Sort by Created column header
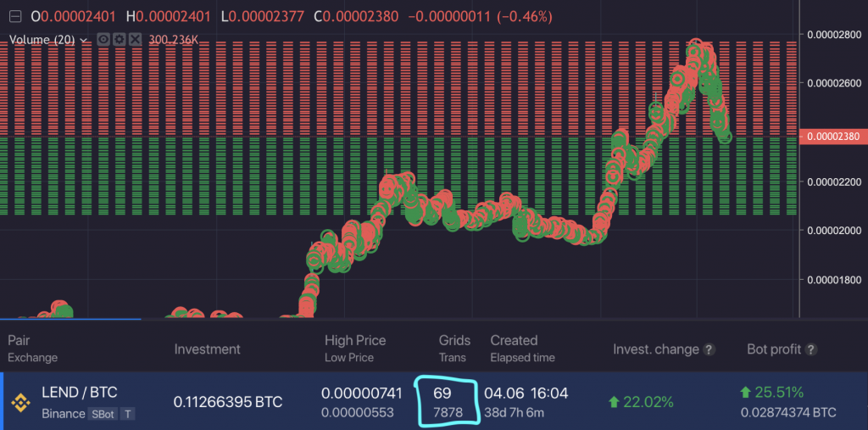Viewport: 868px width, 430px height. point(514,340)
